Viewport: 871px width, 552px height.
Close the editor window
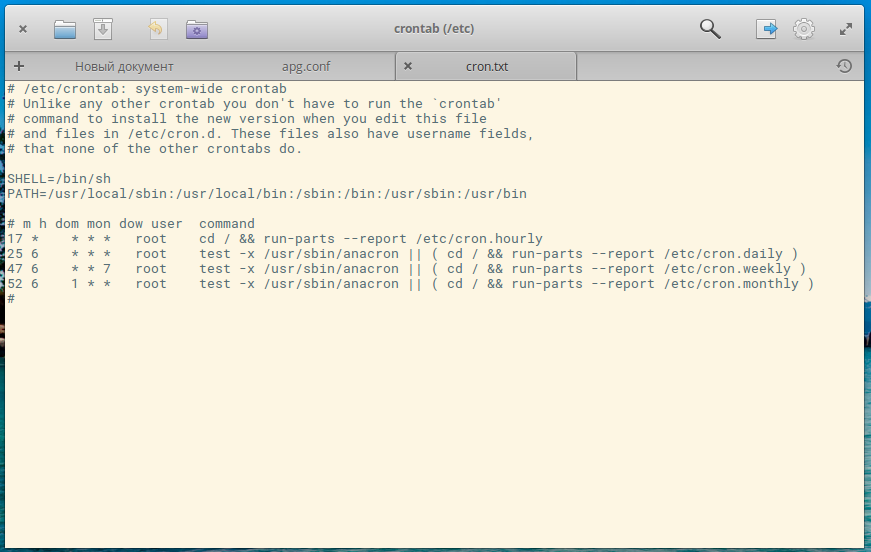[23, 29]
